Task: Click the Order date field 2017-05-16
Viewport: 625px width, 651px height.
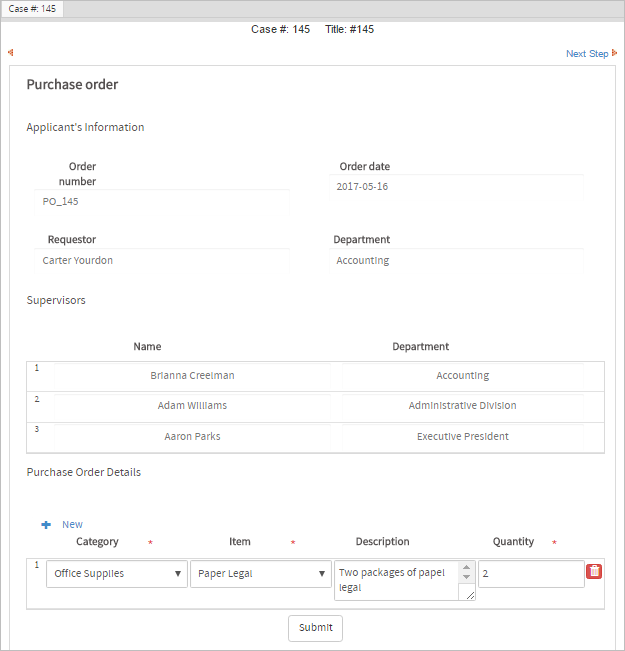Action: click(455, 187)
